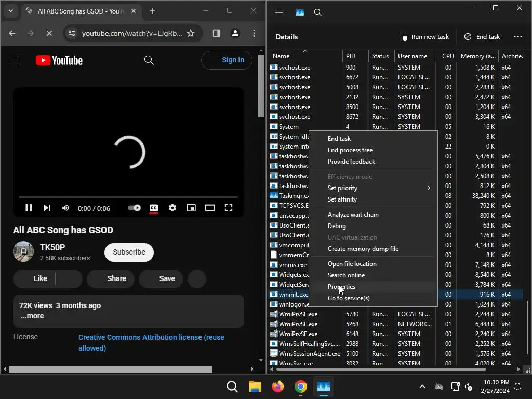The height and width of the screenshot is (399, 532).
Task: Open Task Manager hamburger navigation menu
Action: pyautogui.click(x=279, y=12)
